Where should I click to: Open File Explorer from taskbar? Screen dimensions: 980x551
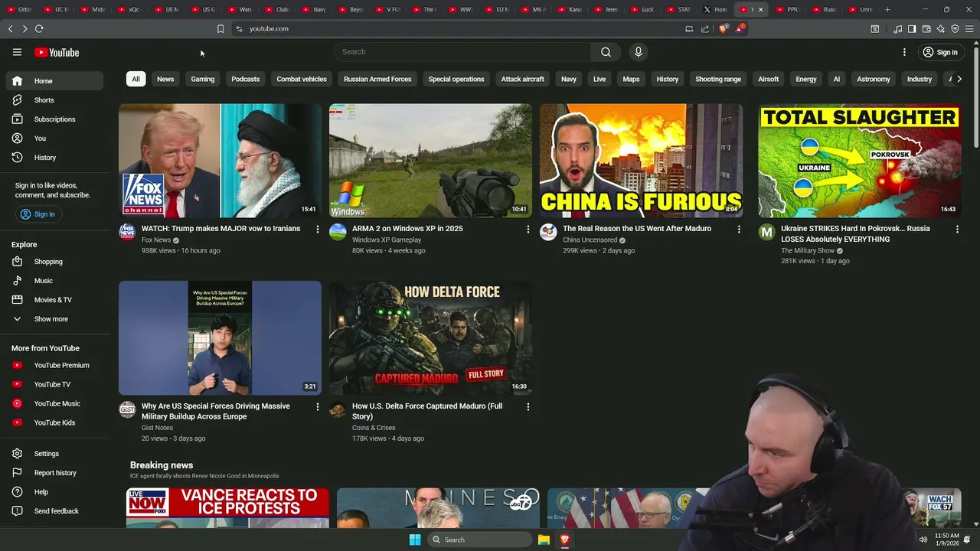[x=544, y=540]
